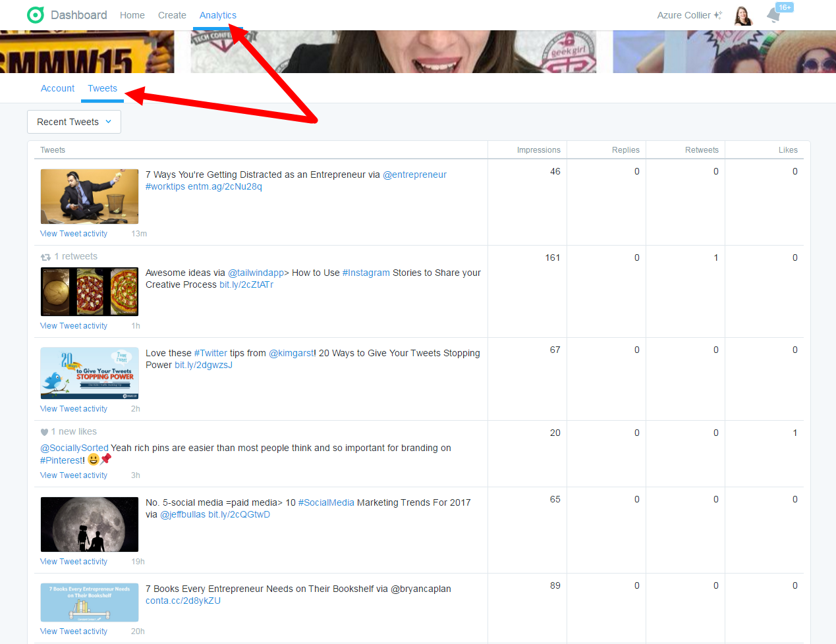This screenshot has height=644, width=836.
Task: Click the 7 Books bookshelf thumbnail
Action: pos(90,603)
